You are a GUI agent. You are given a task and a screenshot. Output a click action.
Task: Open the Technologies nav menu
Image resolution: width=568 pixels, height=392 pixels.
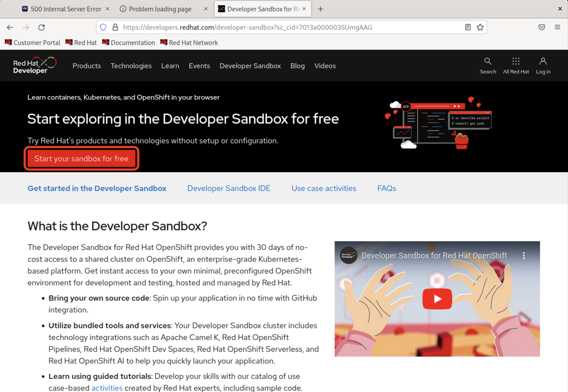click(131, 66)
